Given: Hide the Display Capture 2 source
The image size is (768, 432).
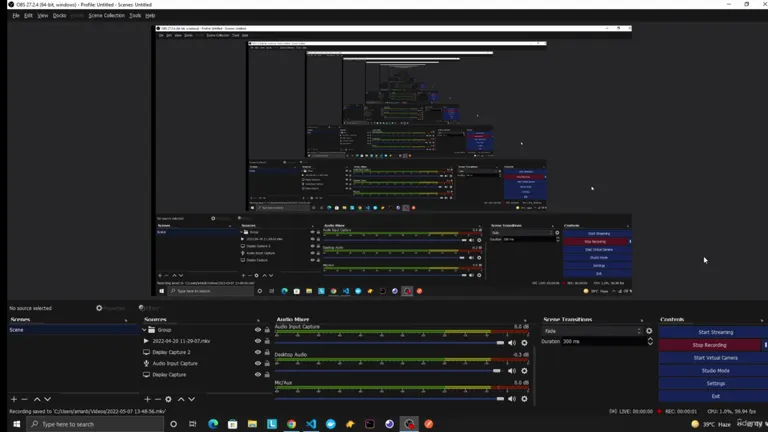Looking at the screenshot, I should (x=258, y=352).
